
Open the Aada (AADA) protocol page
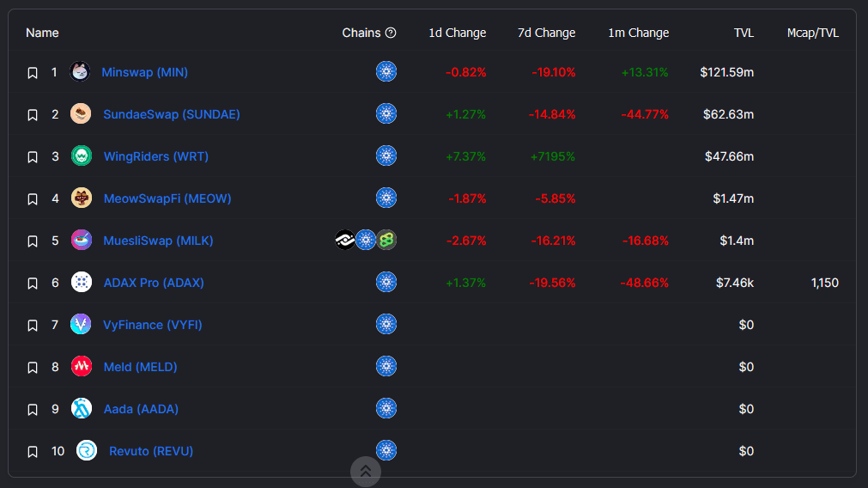tap(141, 409)
